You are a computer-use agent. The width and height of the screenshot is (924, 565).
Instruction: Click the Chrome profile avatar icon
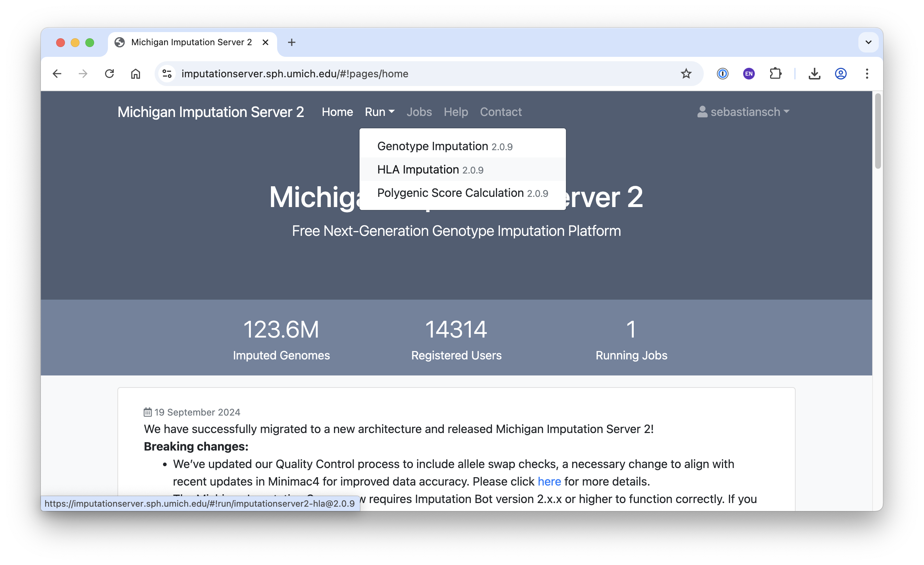coord(840,74)
